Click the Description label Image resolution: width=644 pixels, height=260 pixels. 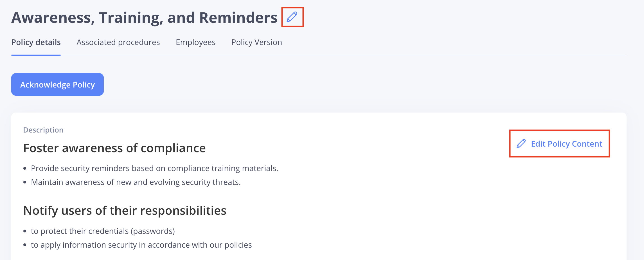(43, 130)
